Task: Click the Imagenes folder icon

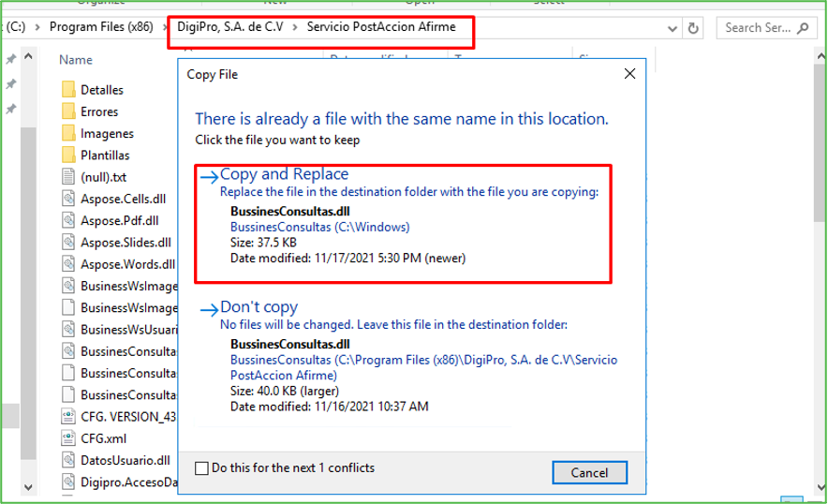Action: pos(67,133)
